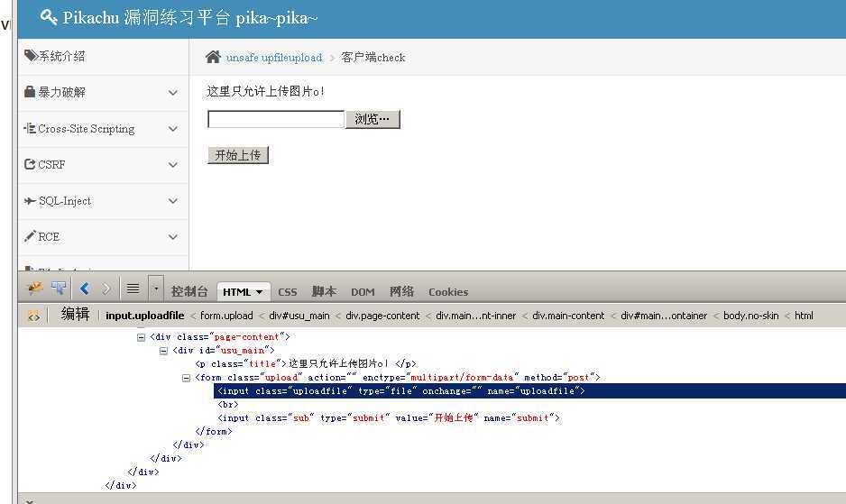This screenshot has height=504, width=846.
Task: Click the highlighted input uploadfile source line
Action: (x=529, y=391)
